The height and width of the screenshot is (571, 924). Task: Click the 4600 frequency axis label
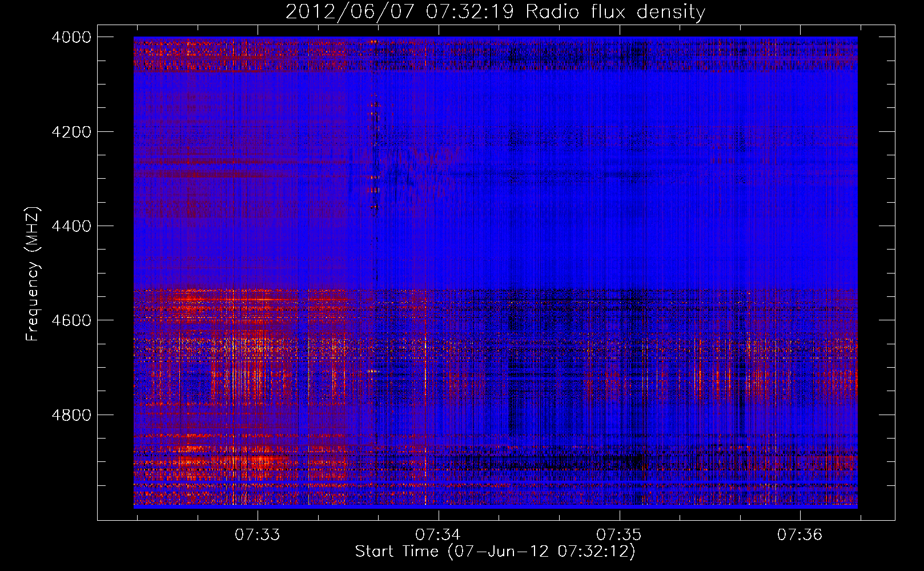tap(71, 320)
